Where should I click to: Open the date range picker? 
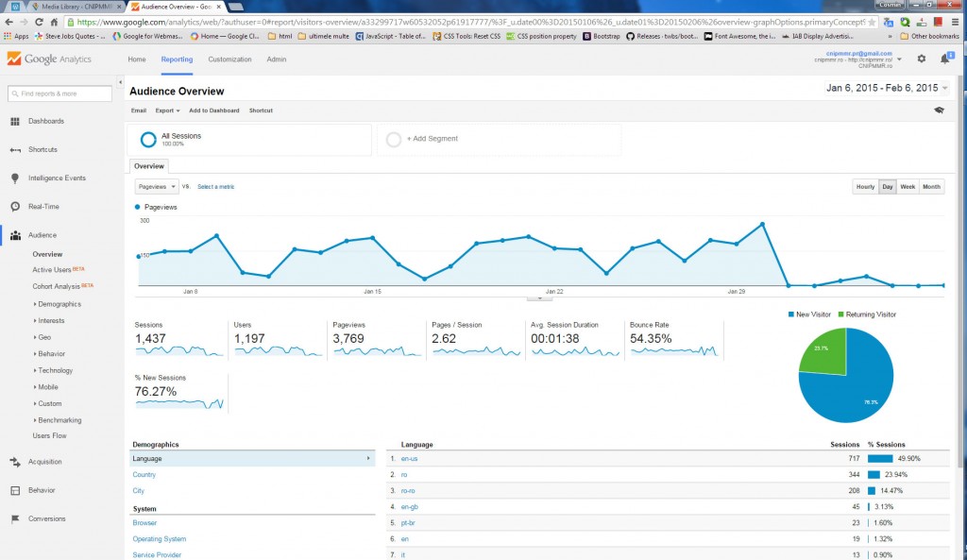tap(887, 88)
